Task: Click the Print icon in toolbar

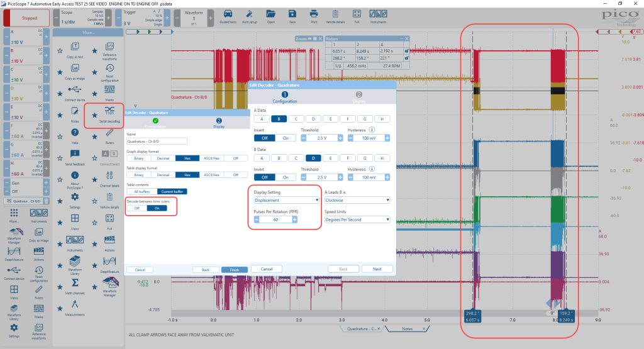Action: point(314,16)
